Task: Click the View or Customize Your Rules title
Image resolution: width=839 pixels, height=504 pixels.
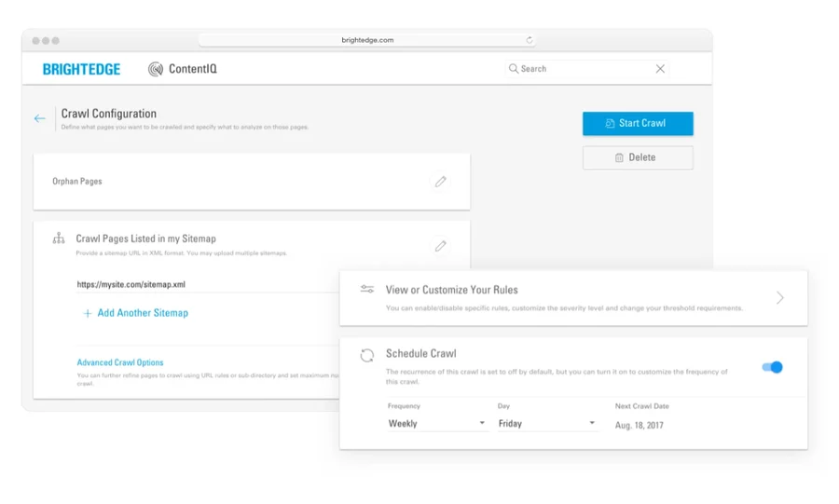Action: pos(451,290)
